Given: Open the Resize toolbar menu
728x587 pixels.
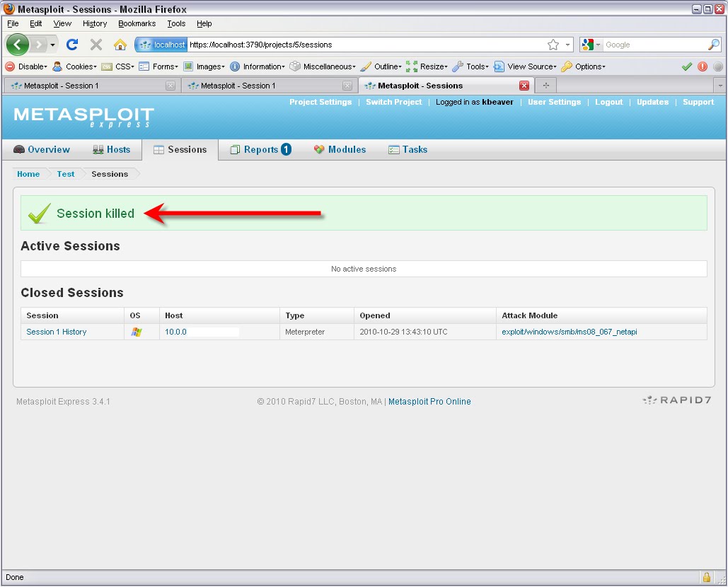Looking at the screenshot, I should [427, 66].
